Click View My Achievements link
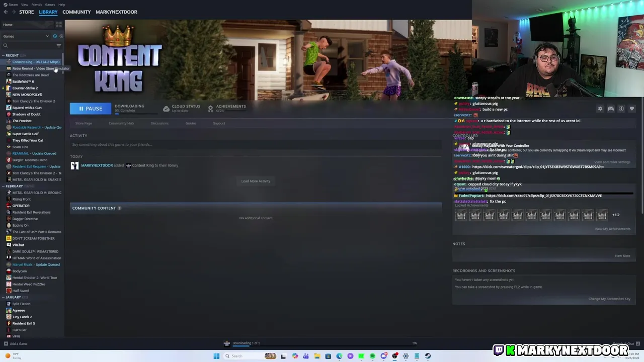This screenshot has height=362, width=644. (612, 229)
